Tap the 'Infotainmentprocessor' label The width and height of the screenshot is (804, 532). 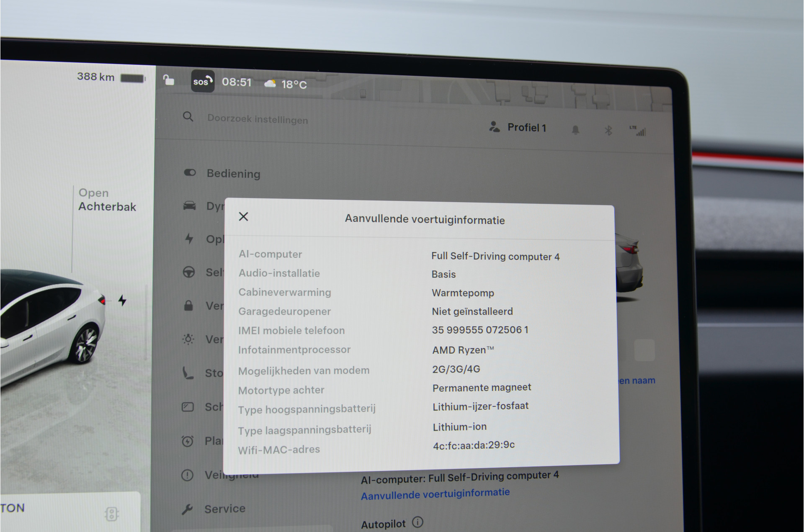pos(294,350)
